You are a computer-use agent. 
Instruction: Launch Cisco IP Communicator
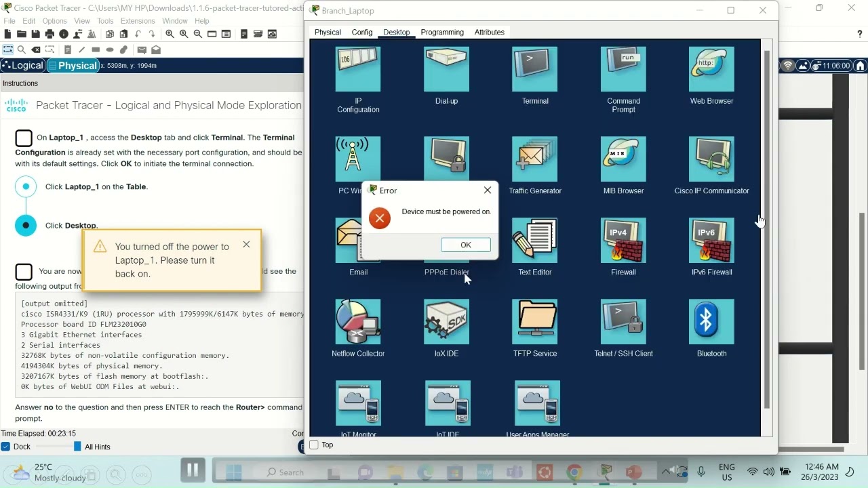711,159
